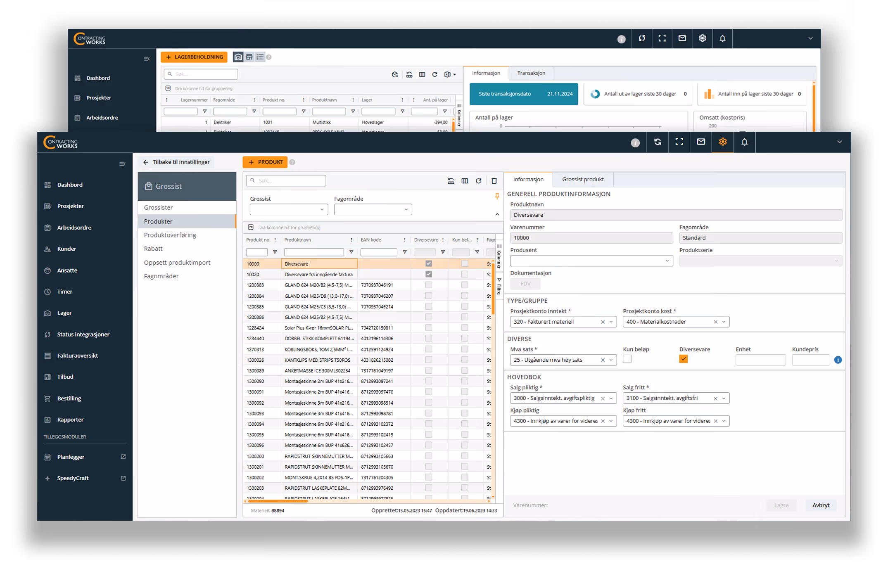888x588 pixels.
Task: Collapse the sidebar with the hamburger icon
Action: 122,164
